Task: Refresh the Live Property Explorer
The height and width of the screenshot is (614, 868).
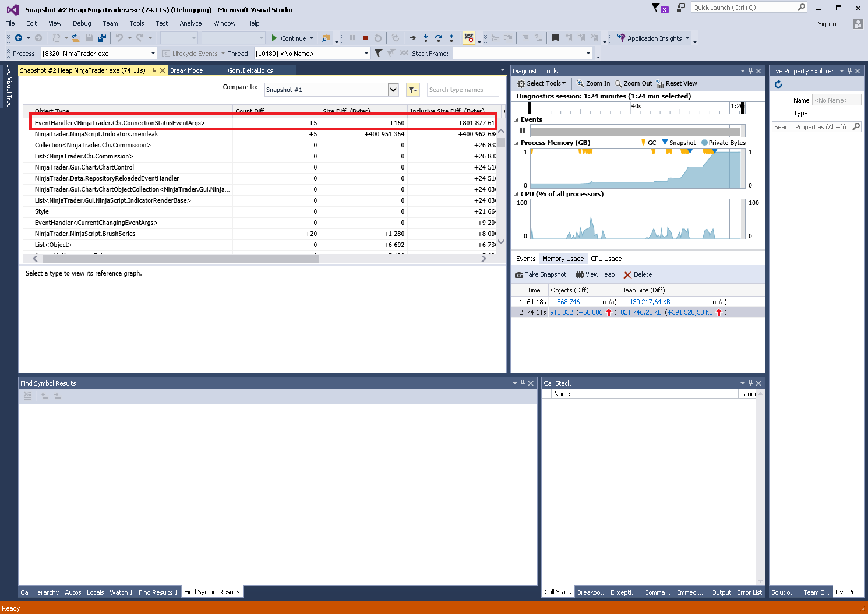Action: tap(778, 84)
